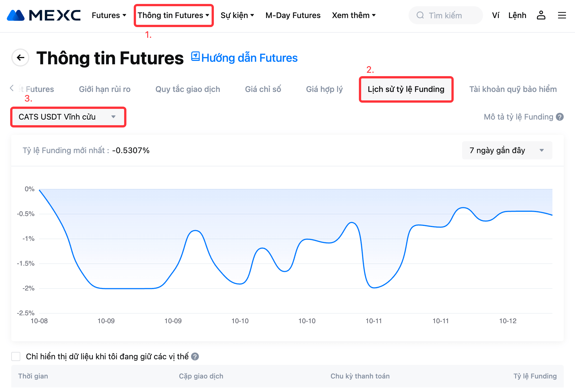
Task: Open the Tài khoản quỹ bảo hiểm tab
Action: 513,89
